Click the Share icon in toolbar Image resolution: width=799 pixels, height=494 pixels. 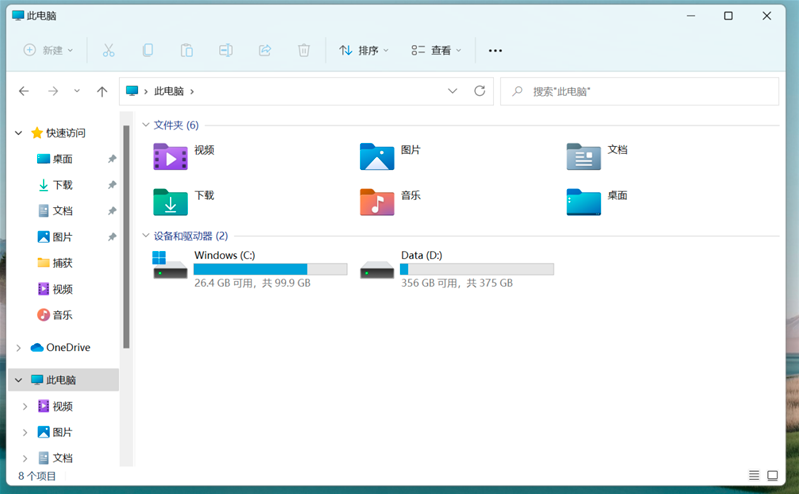click(265, 50)
